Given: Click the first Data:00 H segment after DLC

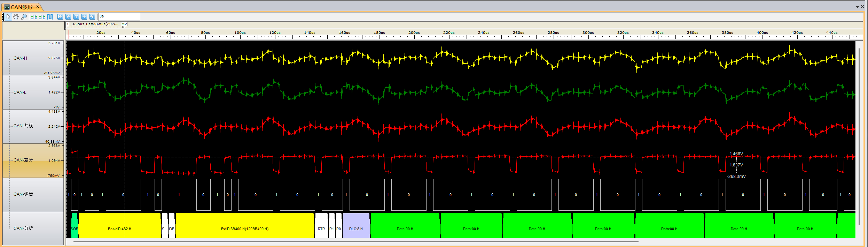Looking at the screenshot, I should click(x=405, y=226).
